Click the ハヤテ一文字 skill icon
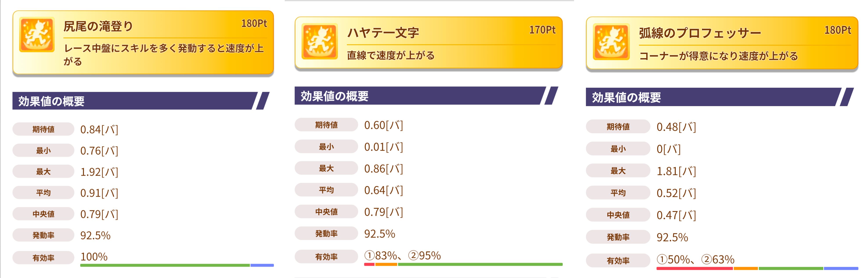Viewport: 868px width, 278px height. click(319, 41)
